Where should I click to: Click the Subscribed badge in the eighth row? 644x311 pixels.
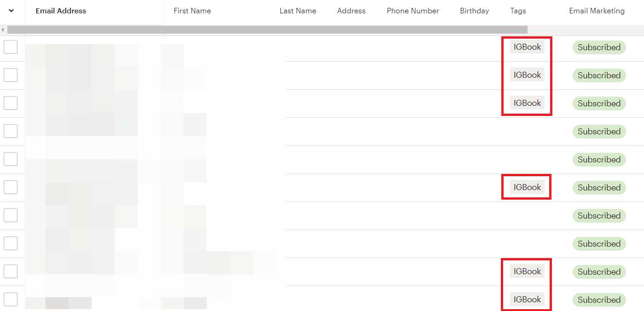599,244
